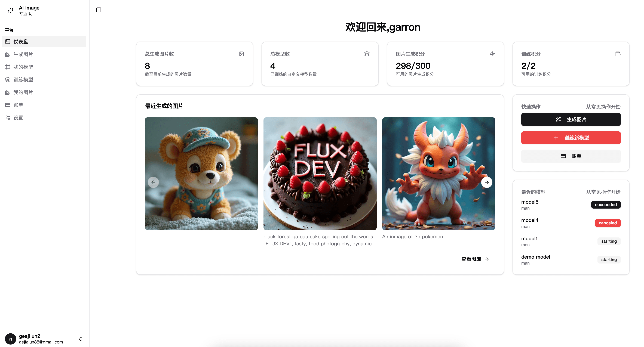Open the AI Image team switcher header

tap(29, 11)
